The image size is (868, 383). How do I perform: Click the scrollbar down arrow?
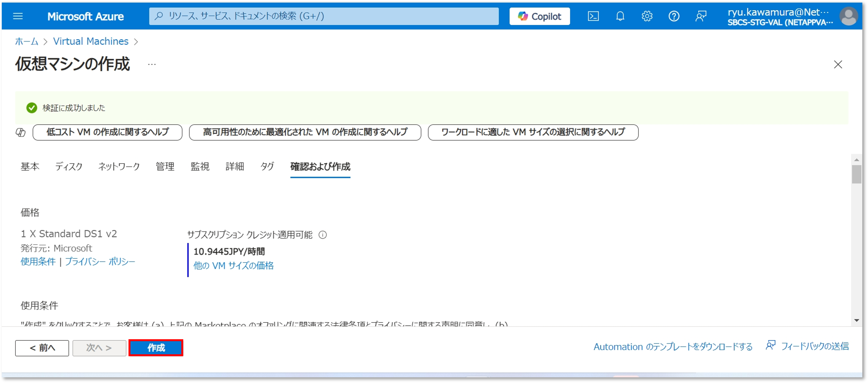856,320
